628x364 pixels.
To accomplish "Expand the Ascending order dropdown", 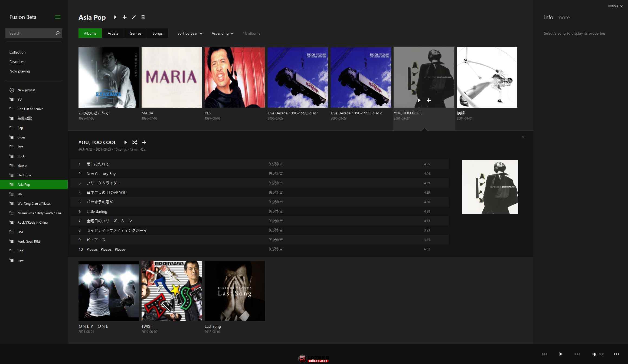I will point(222,33).
